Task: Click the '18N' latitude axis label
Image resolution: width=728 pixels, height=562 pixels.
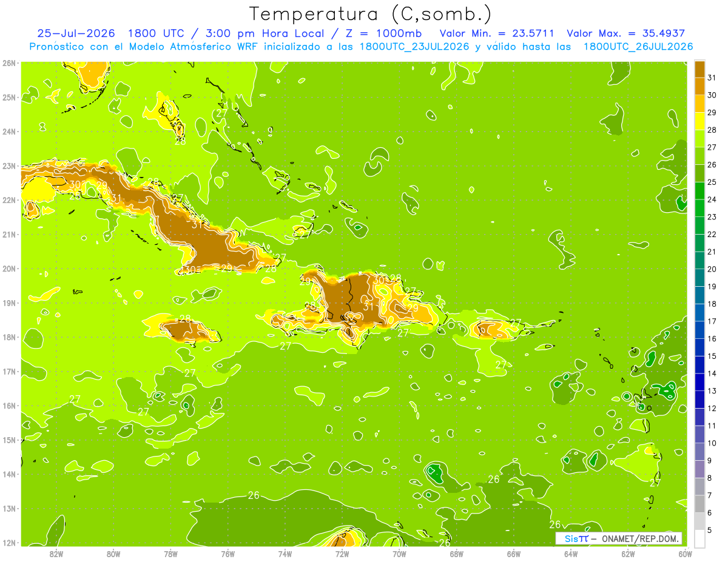Action: tap(9, 337)
